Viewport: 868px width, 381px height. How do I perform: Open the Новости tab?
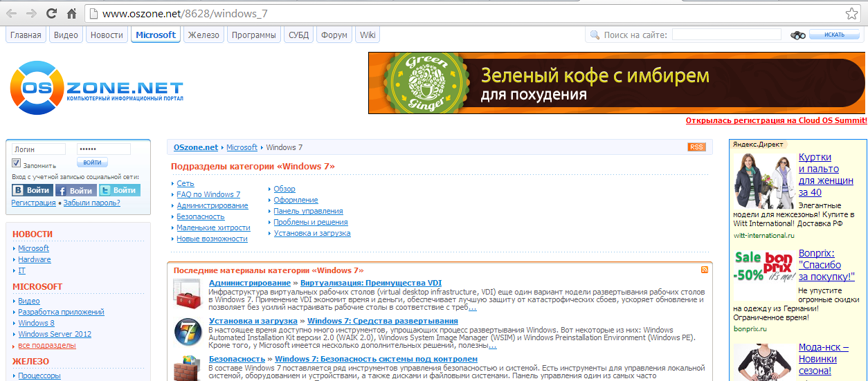(107, 35)
